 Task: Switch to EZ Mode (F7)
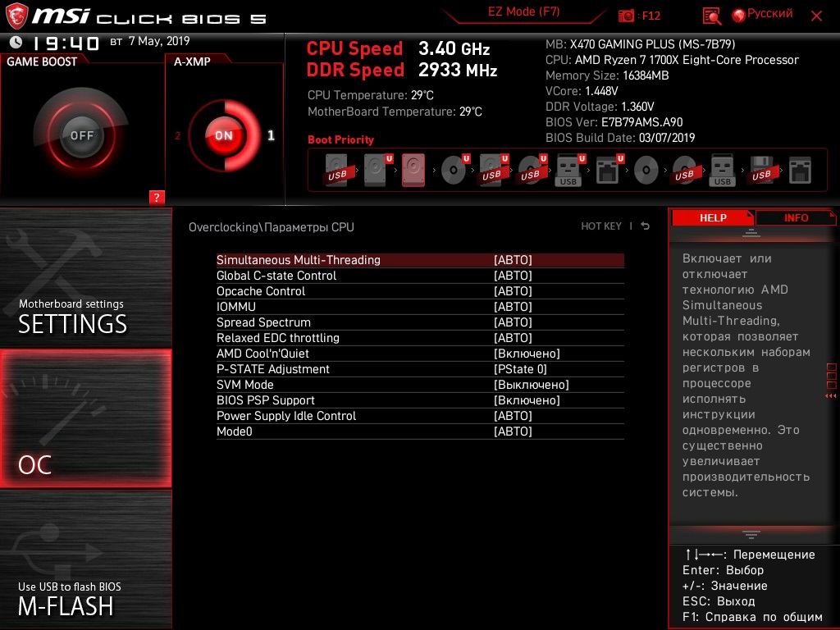click(x=523, y=11)
